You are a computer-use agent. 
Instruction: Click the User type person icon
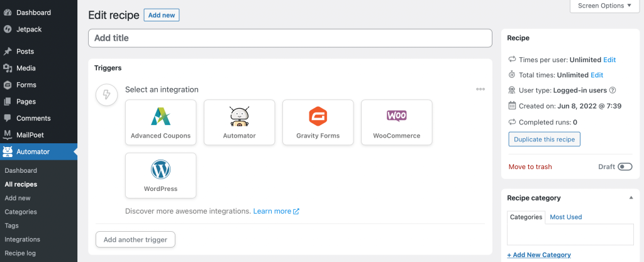(512, 90)
